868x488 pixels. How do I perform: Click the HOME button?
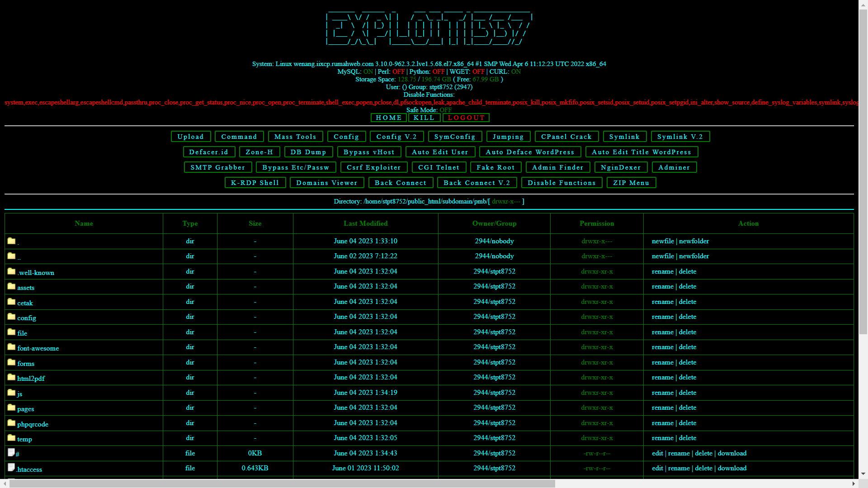click(389, 118)
